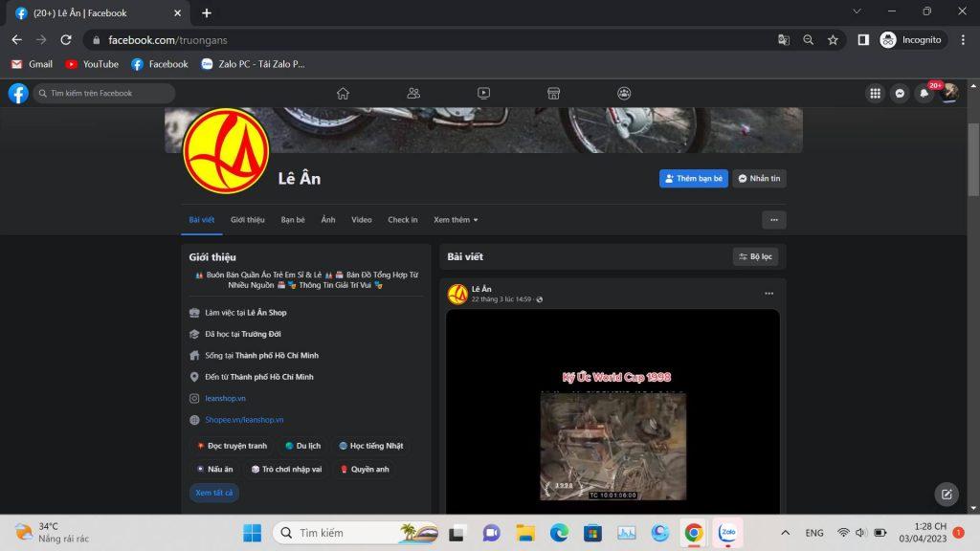Open the Groups icon in top navigation
Viewport: 980px width, 551px height.
click(624, 93)
